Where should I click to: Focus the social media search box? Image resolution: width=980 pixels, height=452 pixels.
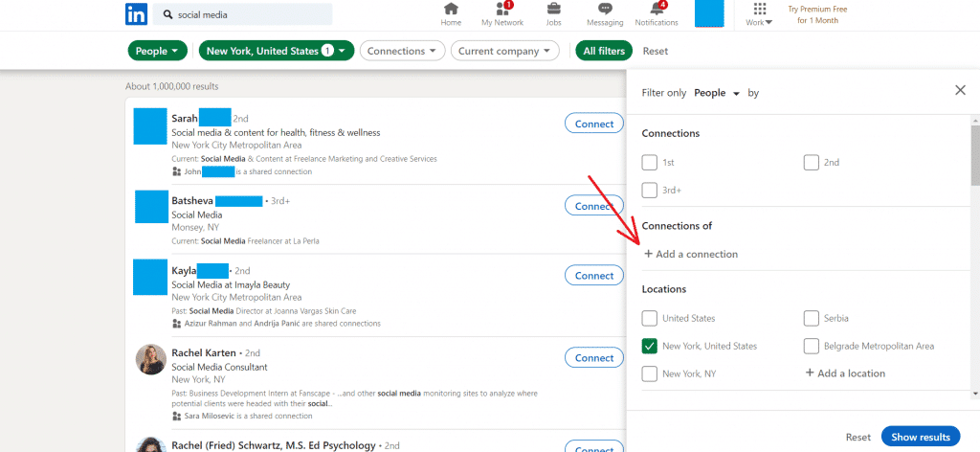click(x=249, y=15)
